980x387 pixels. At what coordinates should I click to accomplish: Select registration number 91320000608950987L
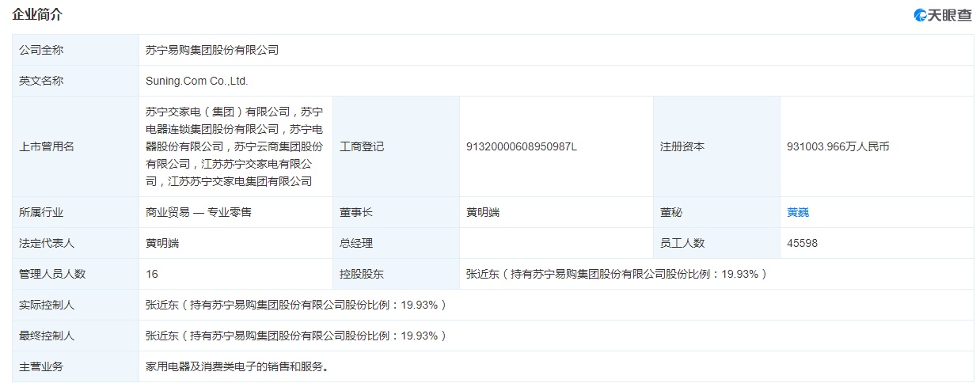pos(522,146)
